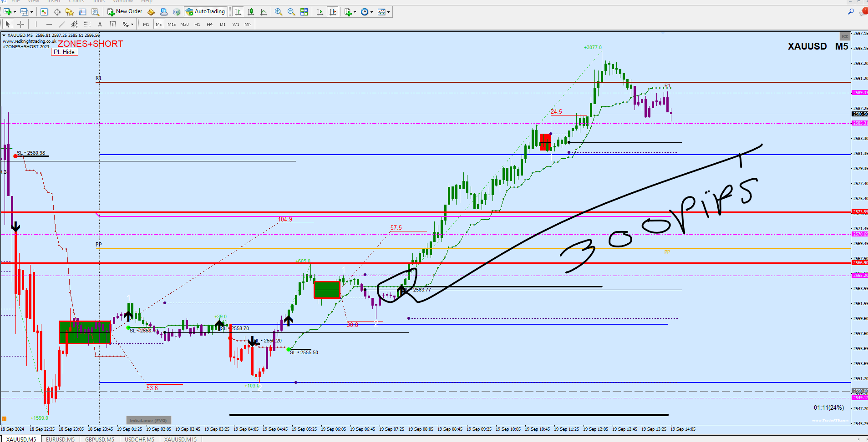Tile the chart windows

tap(304, 12)
